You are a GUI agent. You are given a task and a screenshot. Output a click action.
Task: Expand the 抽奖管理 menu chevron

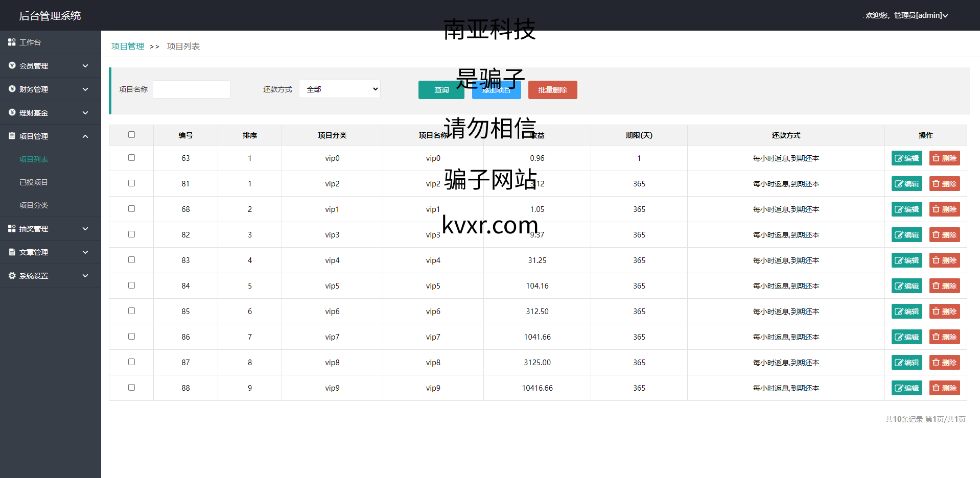[85, 229]
